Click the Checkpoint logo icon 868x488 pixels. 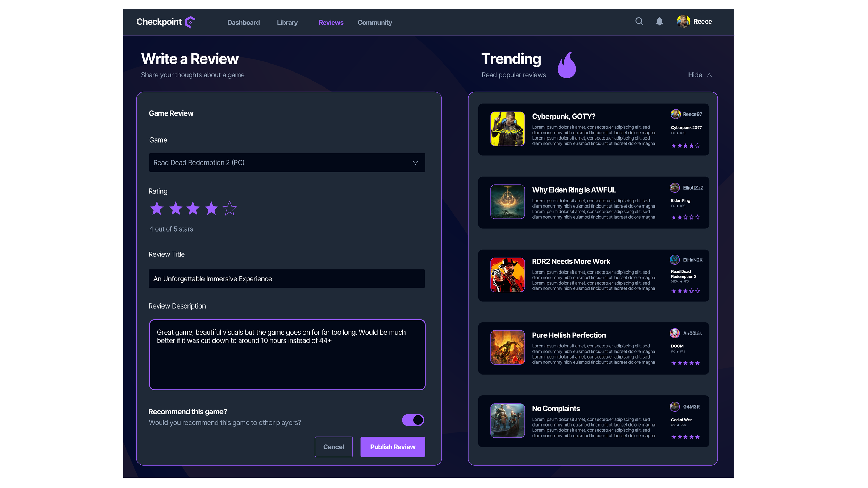pyautogui.click(x=190, y=22)
